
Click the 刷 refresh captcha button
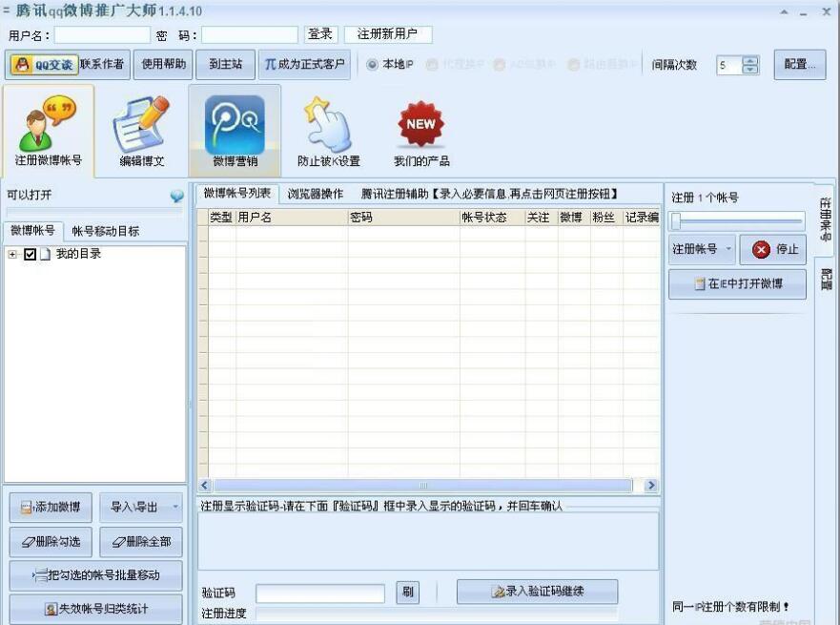coord(408,592)
